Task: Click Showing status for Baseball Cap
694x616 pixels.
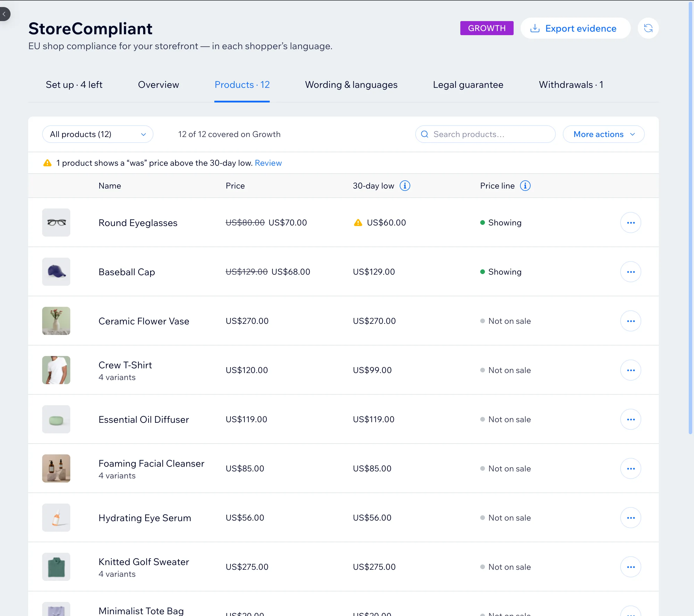Action: 501,272
